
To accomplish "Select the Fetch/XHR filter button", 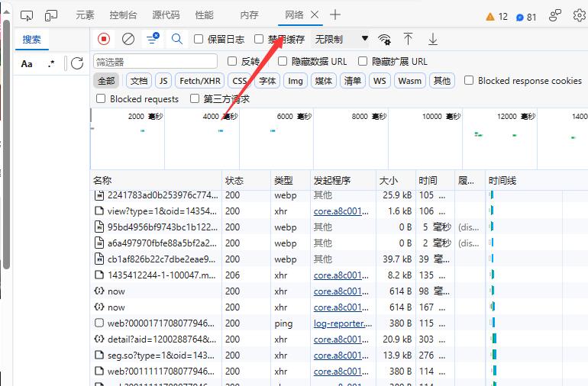I will (200, 81).
